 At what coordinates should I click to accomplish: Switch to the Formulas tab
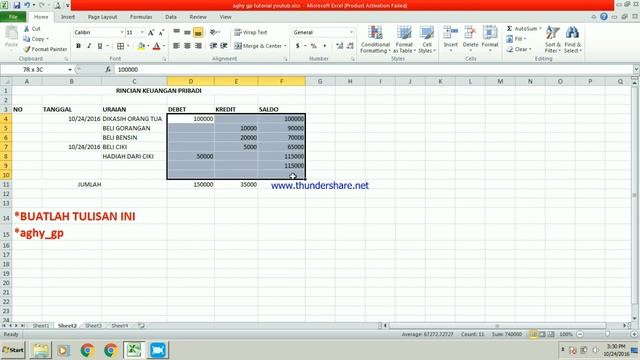point(141,17)
